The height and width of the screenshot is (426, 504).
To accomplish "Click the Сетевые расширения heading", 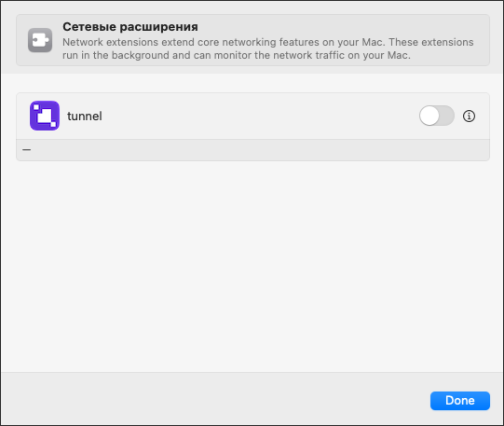I will (x=130, y=27).
